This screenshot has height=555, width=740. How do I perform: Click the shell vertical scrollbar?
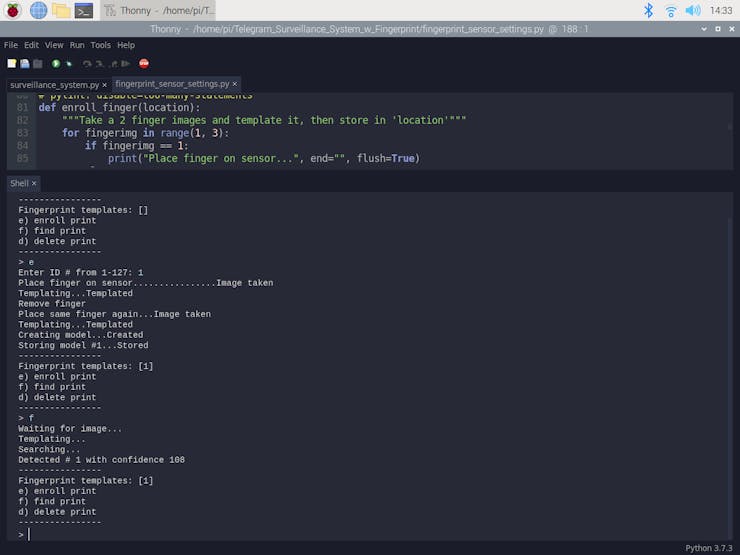730,366
